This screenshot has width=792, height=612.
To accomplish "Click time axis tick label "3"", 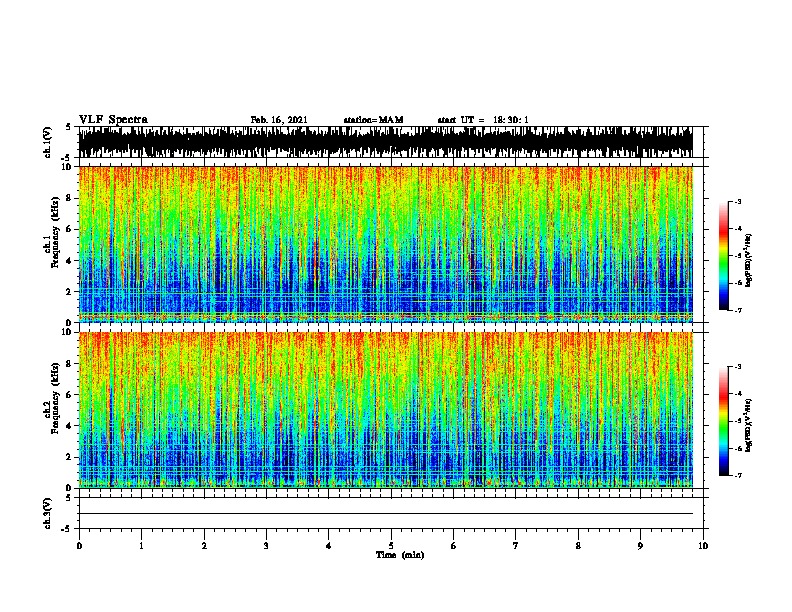I will point(266,546).
